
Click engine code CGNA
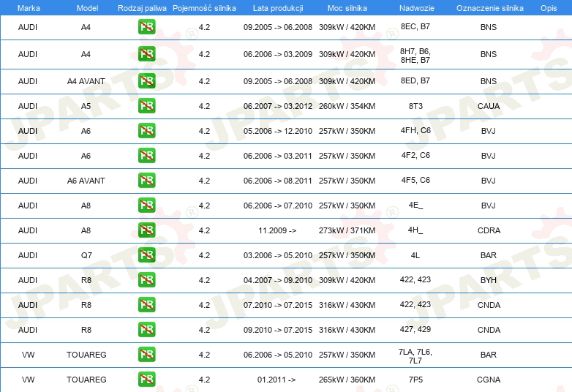[x=489, y=380]
